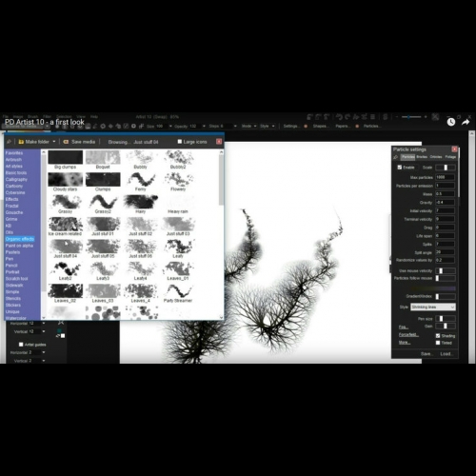
Task: Open the Help menu
Action: (94, 116)
